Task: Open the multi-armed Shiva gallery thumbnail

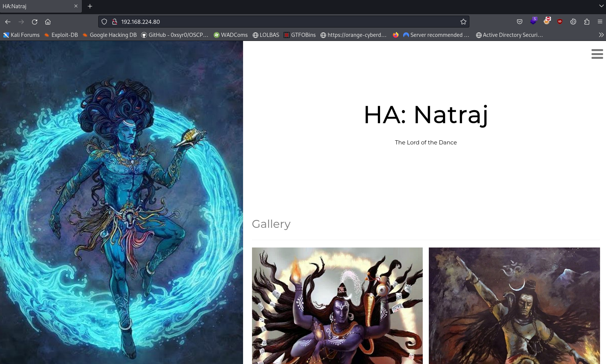Action: coord(337,306)
